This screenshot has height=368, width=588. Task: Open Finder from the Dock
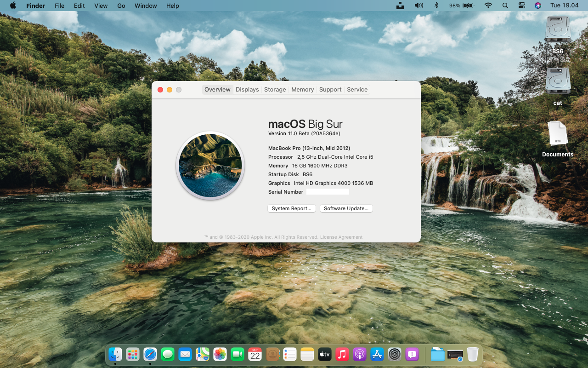pyautogui.click(x=115, y=354)
